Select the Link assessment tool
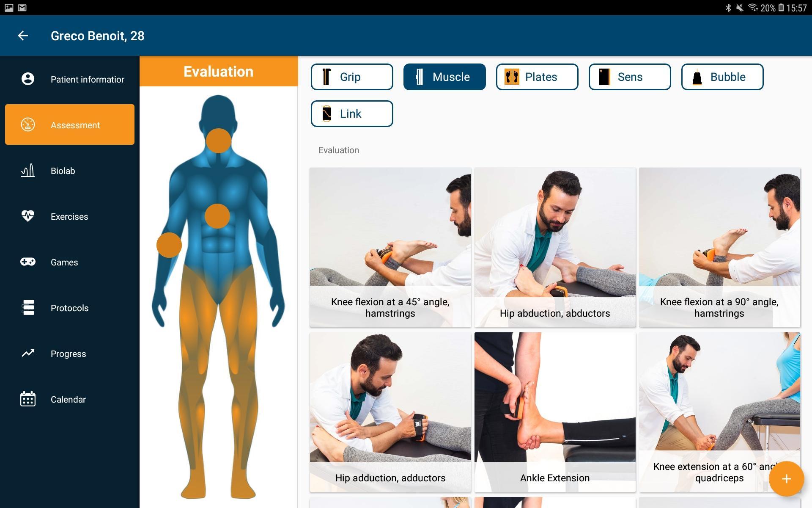The width and height of the screenshot is (812, 508). point(351,113)
